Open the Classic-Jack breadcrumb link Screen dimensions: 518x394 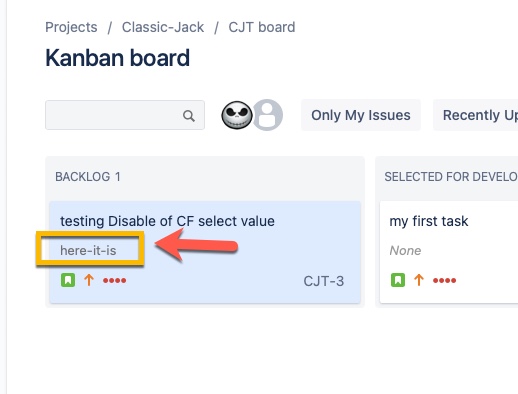163,27
